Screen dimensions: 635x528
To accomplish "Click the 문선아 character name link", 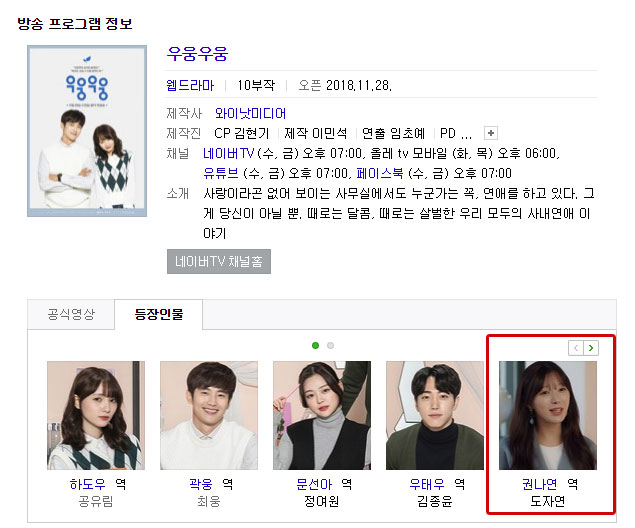I will pos(314,484).
